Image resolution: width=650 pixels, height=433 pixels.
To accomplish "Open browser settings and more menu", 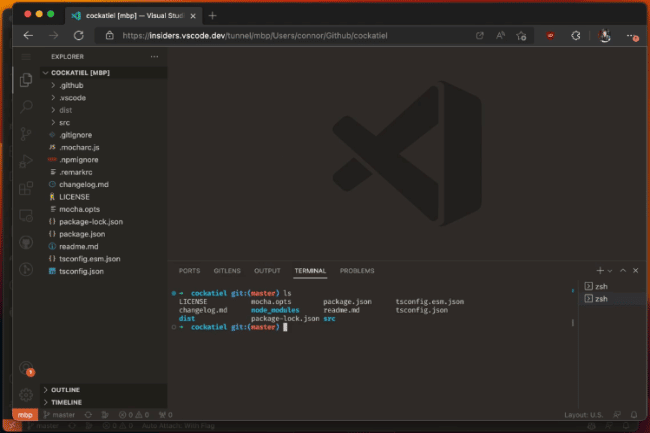I will [x=632, y=36].
